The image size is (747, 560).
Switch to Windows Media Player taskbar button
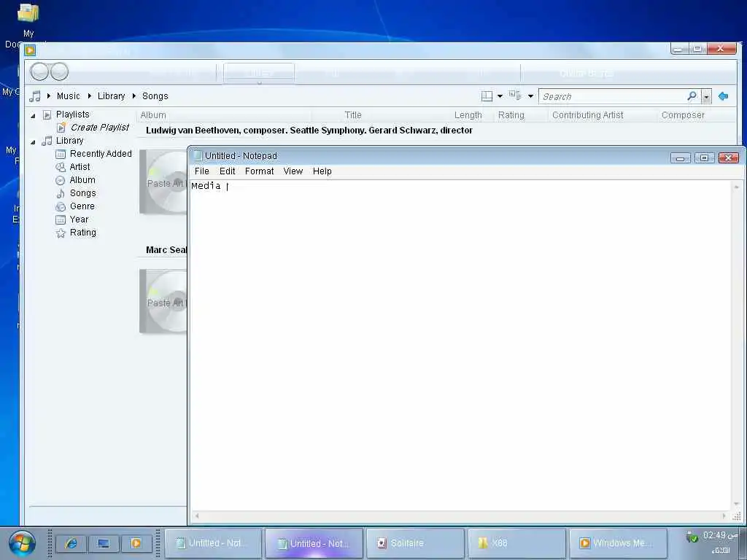coord(618,542)
